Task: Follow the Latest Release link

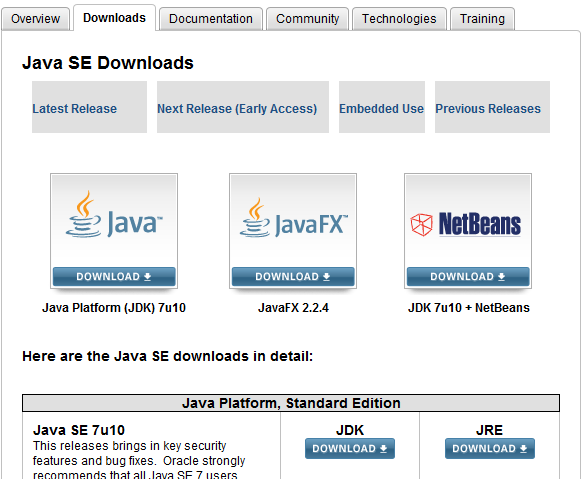Action: [x=75, y=109]
